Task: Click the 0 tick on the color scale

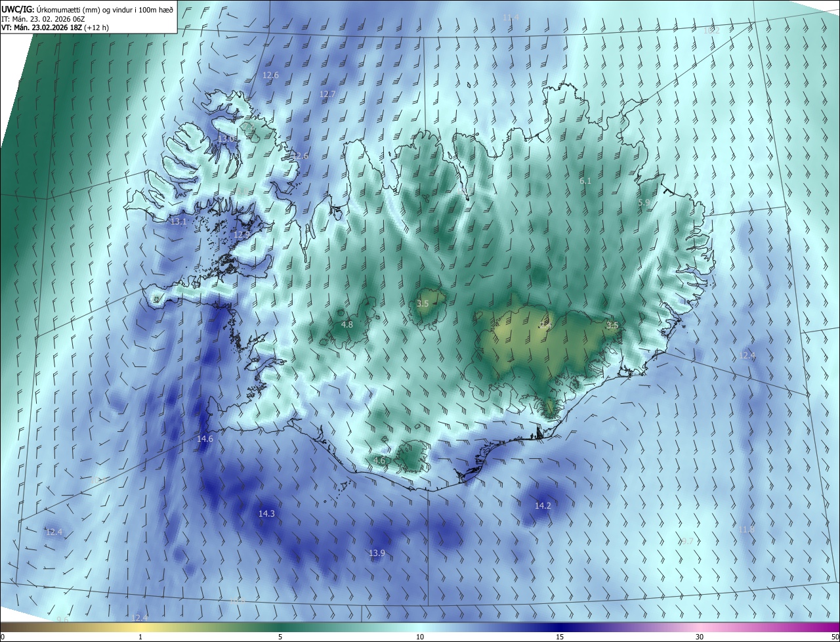Action: [3, 637]
